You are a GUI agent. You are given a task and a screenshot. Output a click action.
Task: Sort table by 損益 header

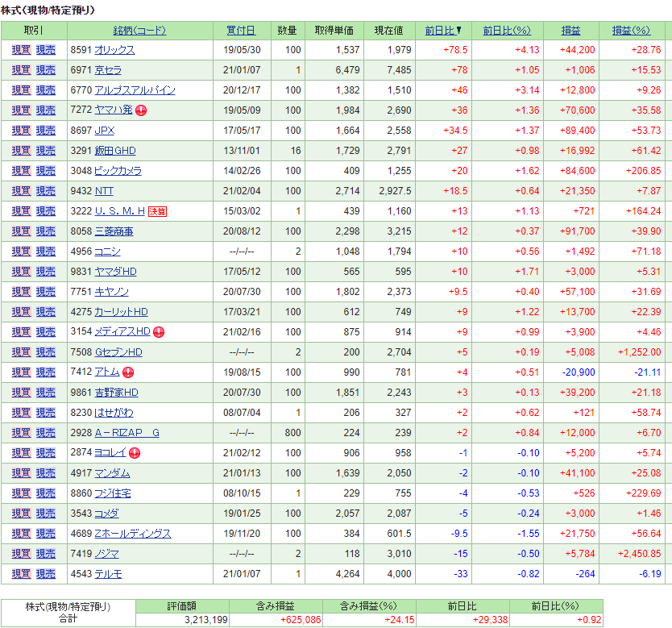click(x=570, y=31)
